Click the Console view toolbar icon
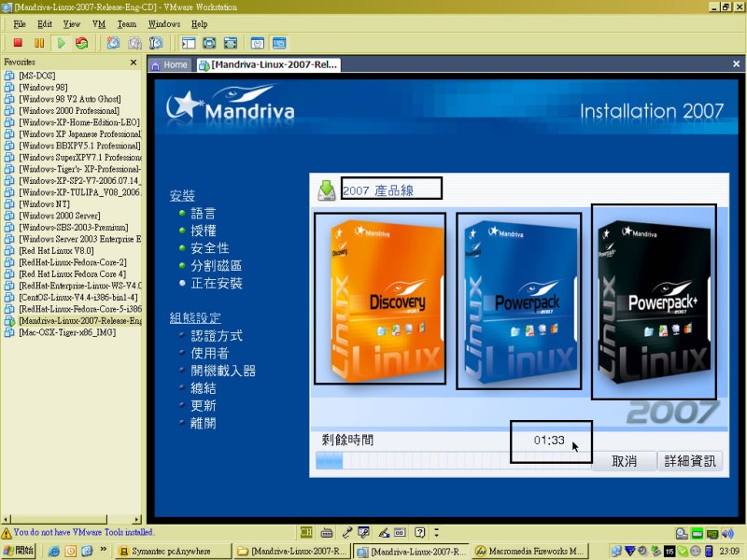This screenshot has width=747, height=560. click(279, 43)
